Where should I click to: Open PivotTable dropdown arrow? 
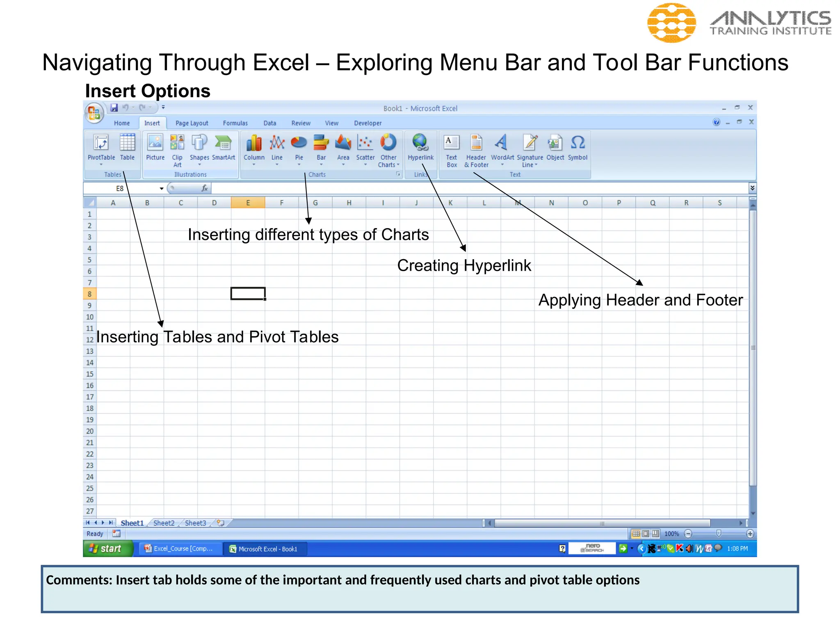point(101,164)
